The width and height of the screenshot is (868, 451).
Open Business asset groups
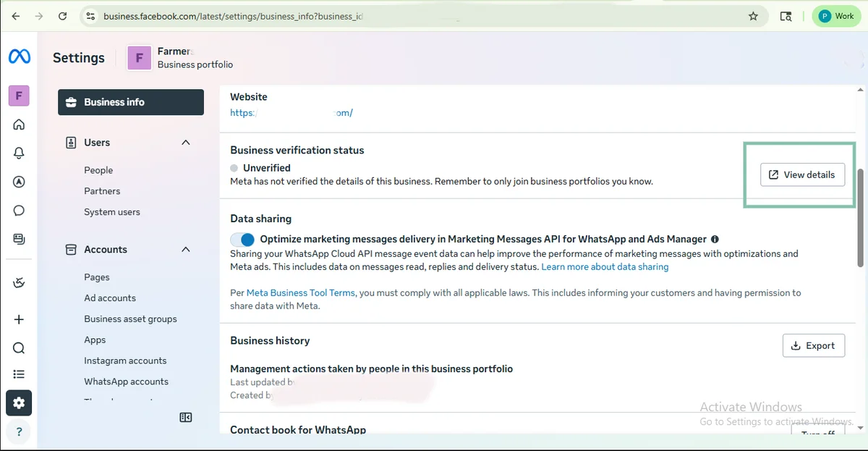(130, 319)
